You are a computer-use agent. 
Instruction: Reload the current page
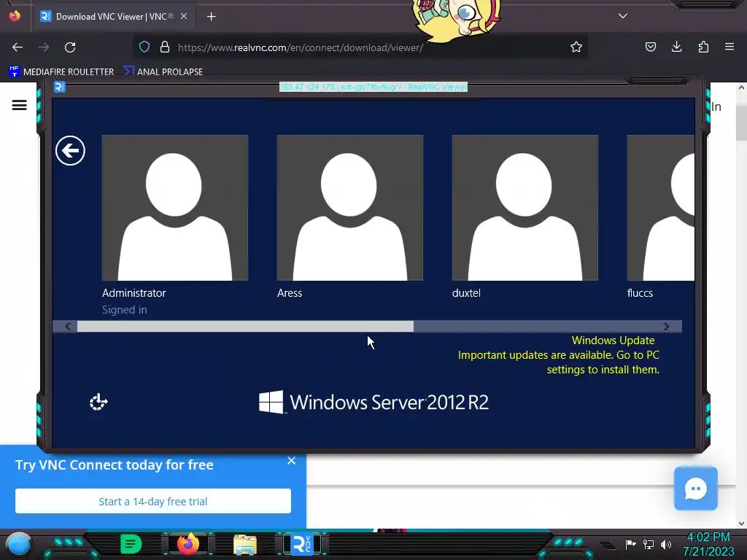coord(70,47)
